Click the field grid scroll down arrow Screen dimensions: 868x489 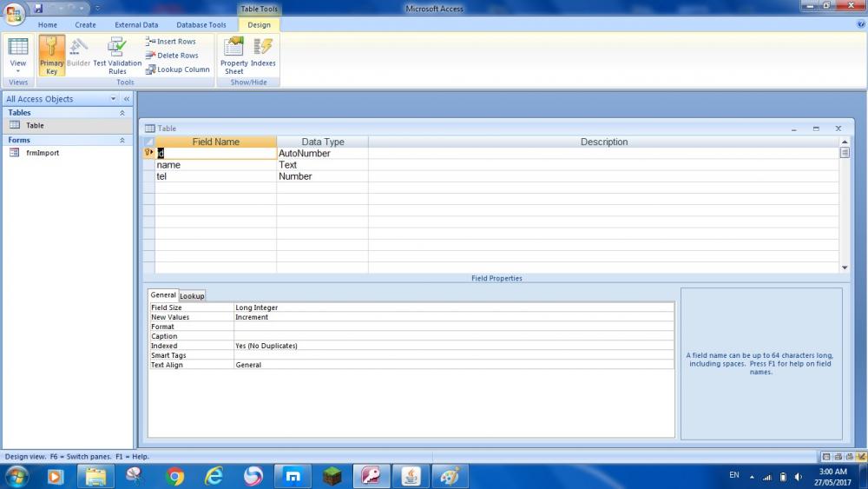pyautogui.click(x=845, y=268)
